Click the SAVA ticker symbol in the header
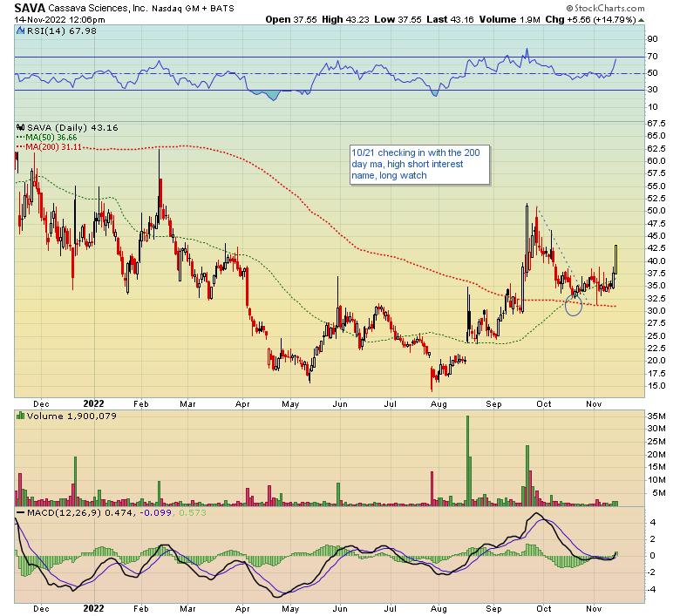This screenshot has height=616, width=680. coord(29,8)
